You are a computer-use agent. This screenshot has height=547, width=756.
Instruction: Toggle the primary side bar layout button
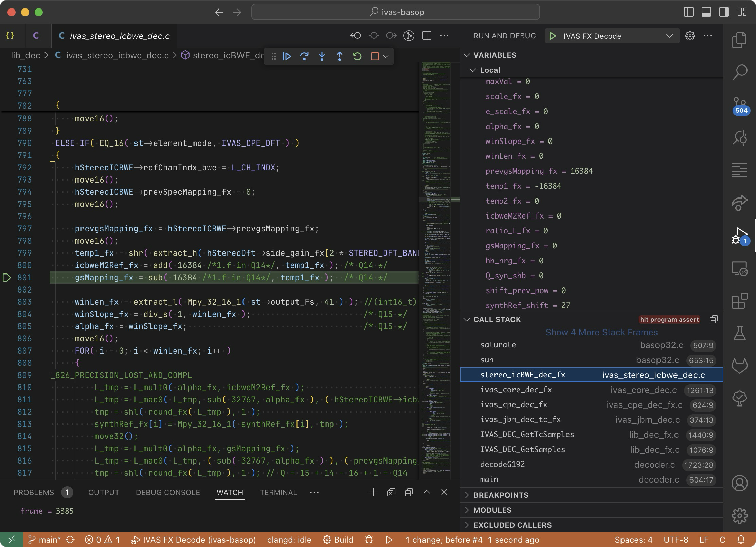[x=688, y=12]
